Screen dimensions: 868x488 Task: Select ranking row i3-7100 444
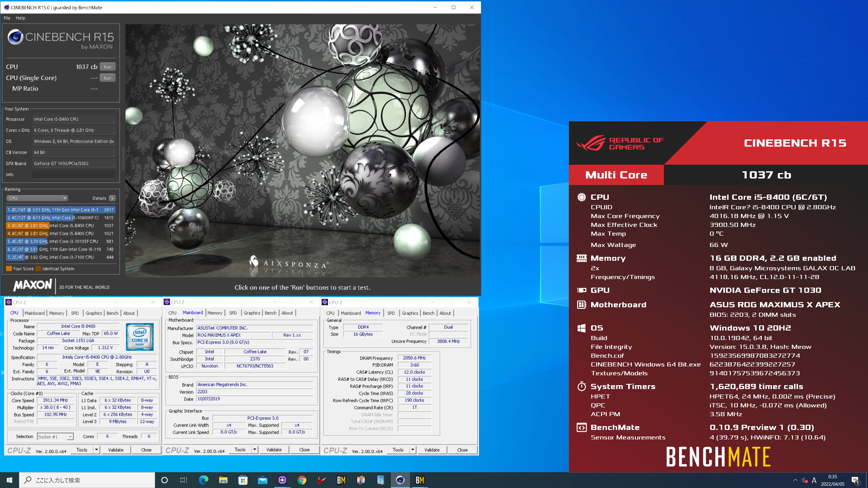point(61,257)
